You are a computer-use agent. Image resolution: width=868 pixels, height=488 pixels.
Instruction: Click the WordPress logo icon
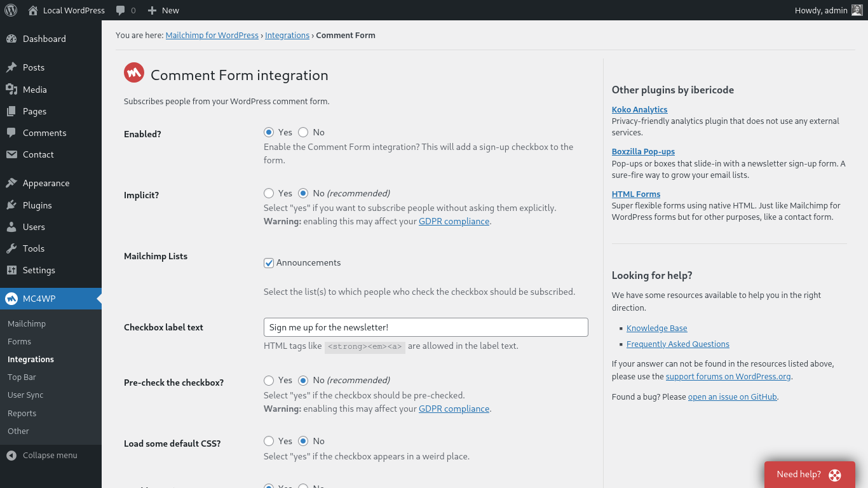click(x=11, y=10)
